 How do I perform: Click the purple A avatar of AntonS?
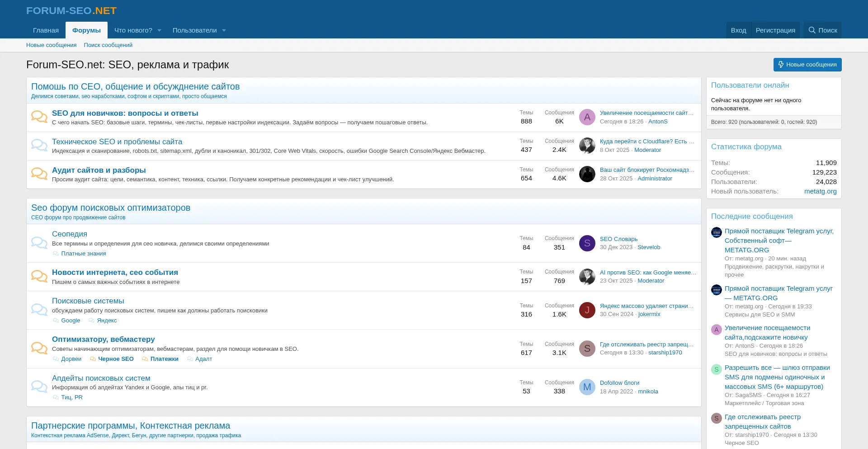point(587,117)
